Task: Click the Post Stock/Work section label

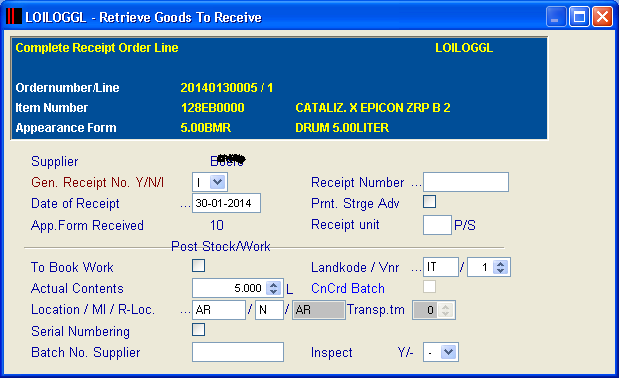Action: coord(220,247)
